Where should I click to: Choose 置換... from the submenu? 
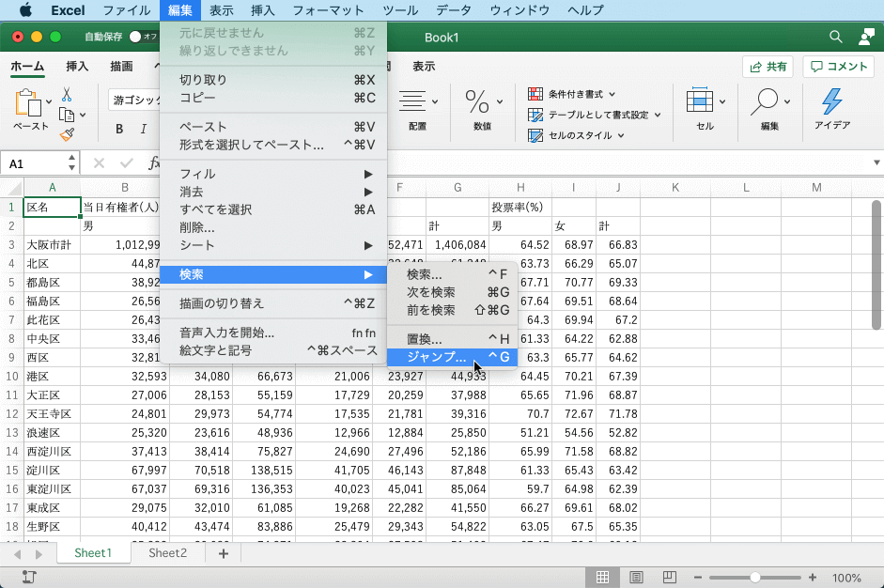pos(452,339)
